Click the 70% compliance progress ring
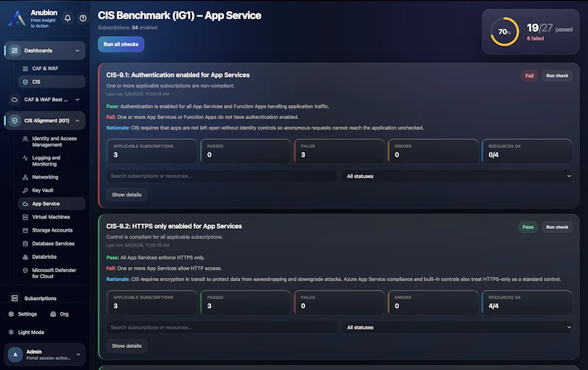588x370 pixels. (504, 32)
